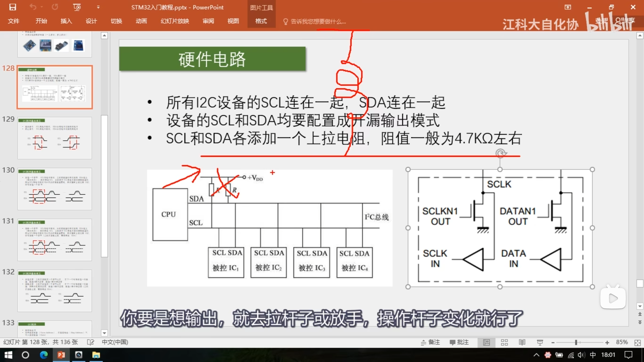Toggle the 备注 notes pane button
Screen dimensions: 644x362
(430, 342)
